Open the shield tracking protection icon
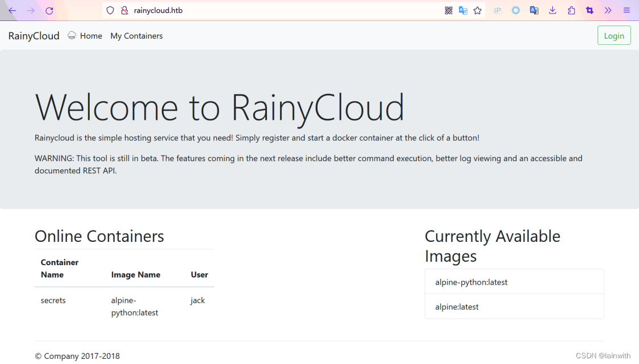Image resolution: width=639 pixels, height=364 pixels. click(110, 11)
